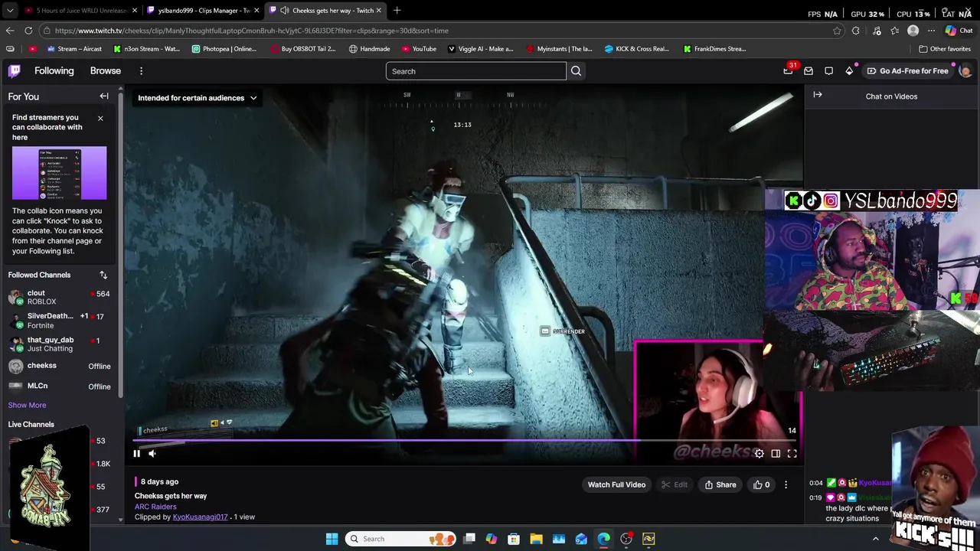This screenshot has width=980, height=551.
Task: Open the Photopea bookmark
Action: click(224, 49)
